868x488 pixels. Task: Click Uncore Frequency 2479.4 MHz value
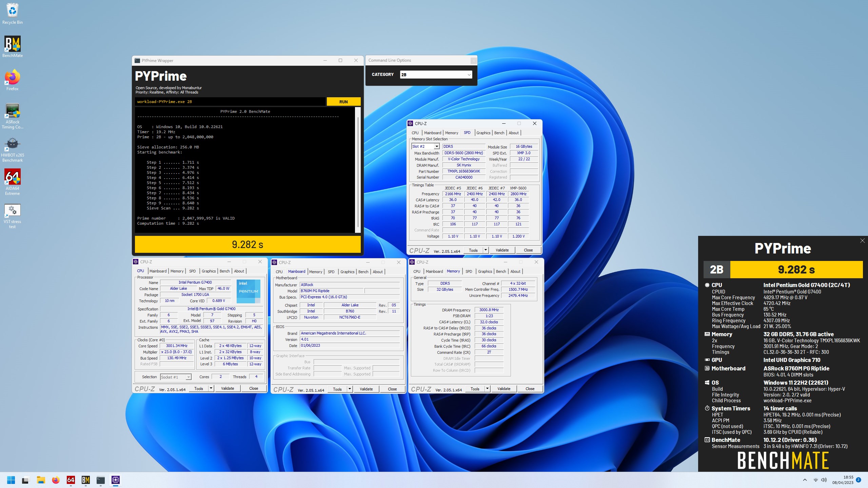[x=518, y=296]
